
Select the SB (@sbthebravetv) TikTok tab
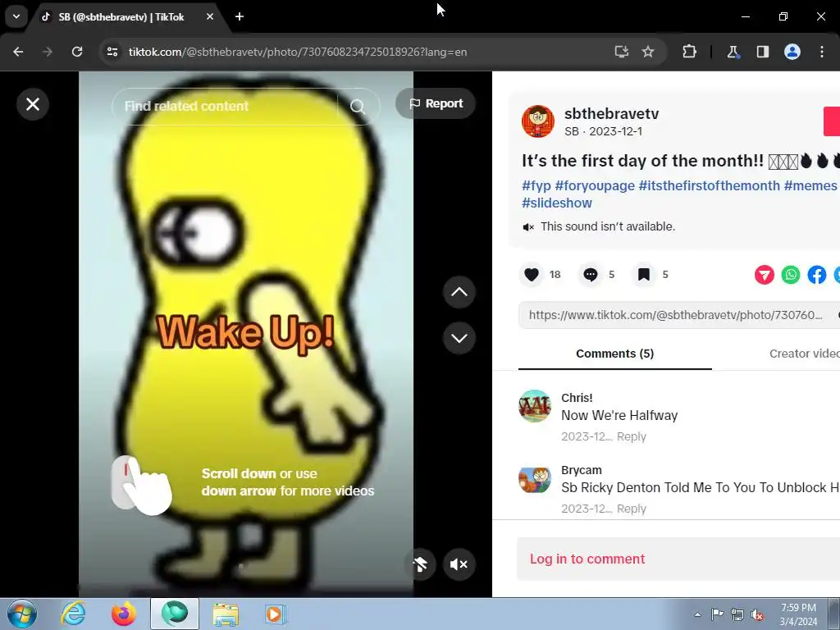[x=121, y=17]
